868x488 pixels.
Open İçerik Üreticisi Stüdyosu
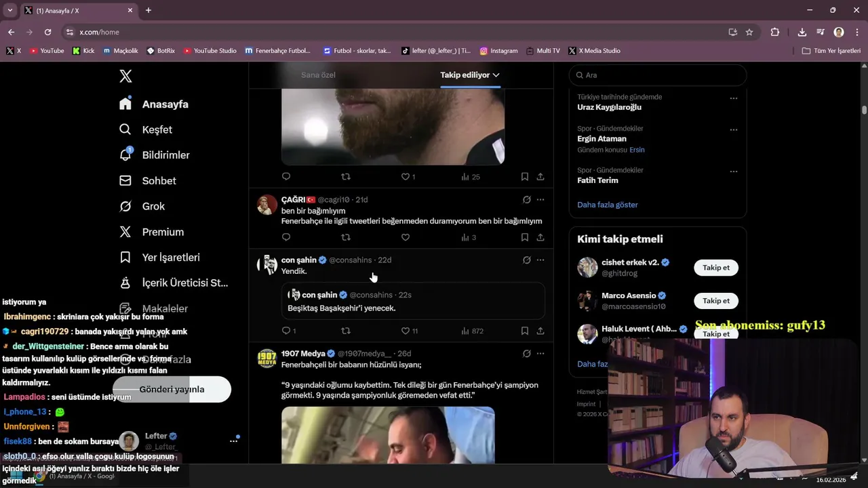(174, 283)
